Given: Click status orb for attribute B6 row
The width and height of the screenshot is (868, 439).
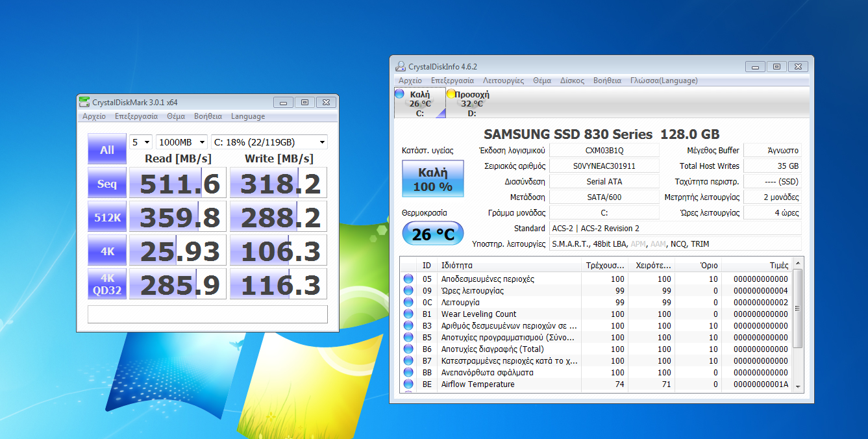Looking at the screenshot, I should (x=408, y=349).
